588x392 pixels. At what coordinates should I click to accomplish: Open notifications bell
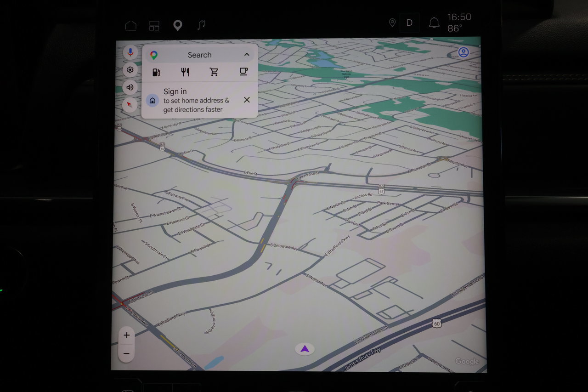click(x=434, y=23)
